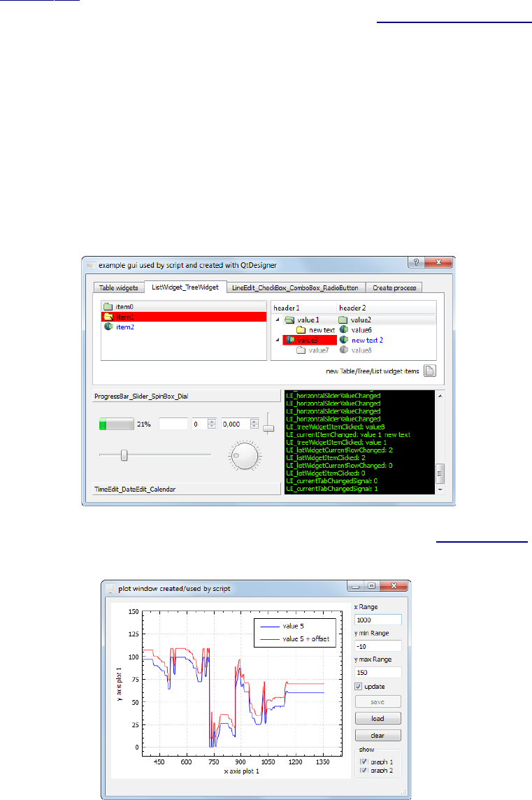Viewport: 532px width, 800px height.
Task: Select the ListWidget_TreeWidget tab
Action: [x=185, y=287]
